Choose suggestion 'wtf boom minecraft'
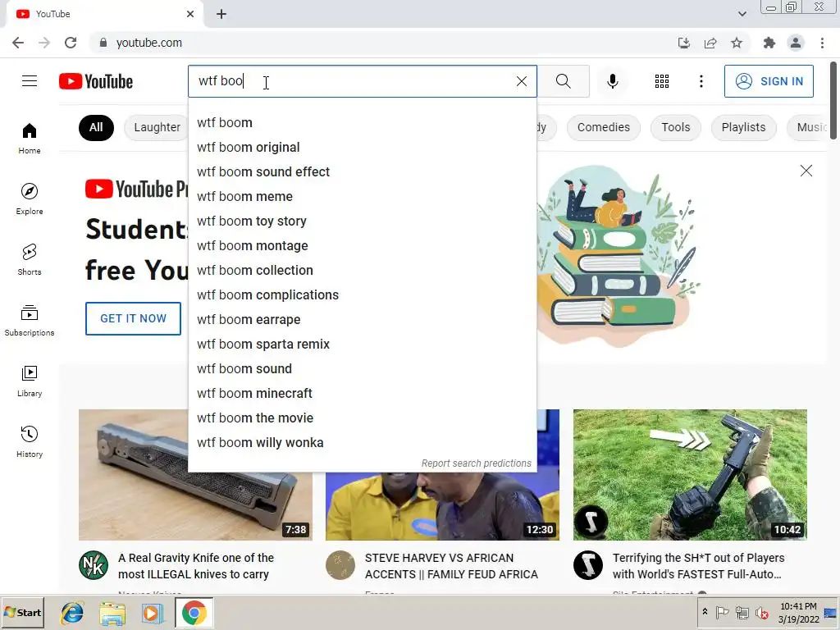The image size is (840, 630). [x=362, y=394]
